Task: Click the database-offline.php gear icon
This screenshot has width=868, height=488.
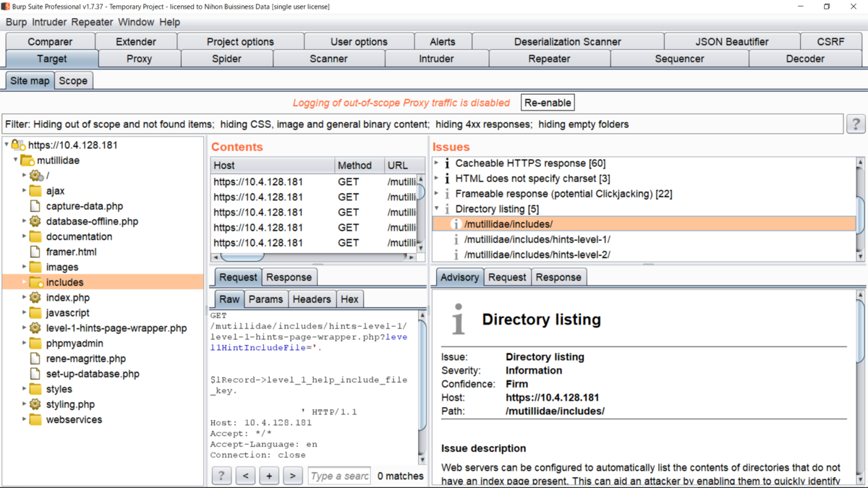Action: (x=35, y=221)
